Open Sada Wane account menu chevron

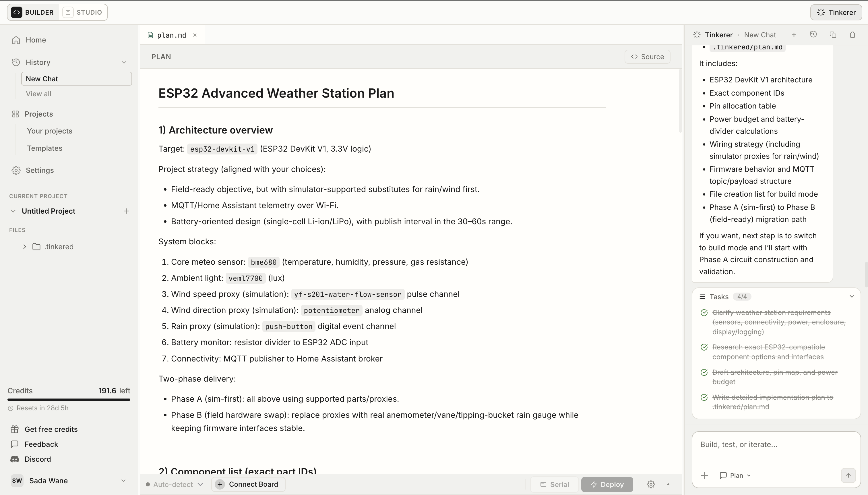[123, 480]
